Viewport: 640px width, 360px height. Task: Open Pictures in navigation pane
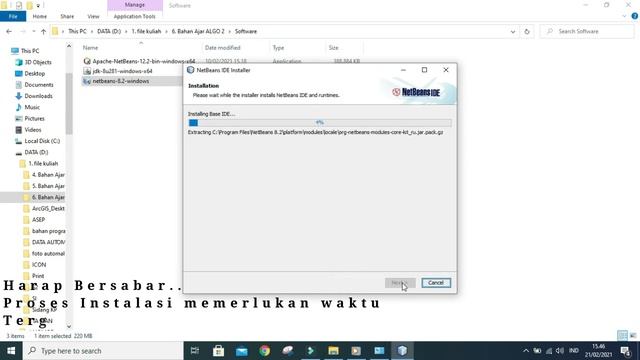(x=29, y=118)
